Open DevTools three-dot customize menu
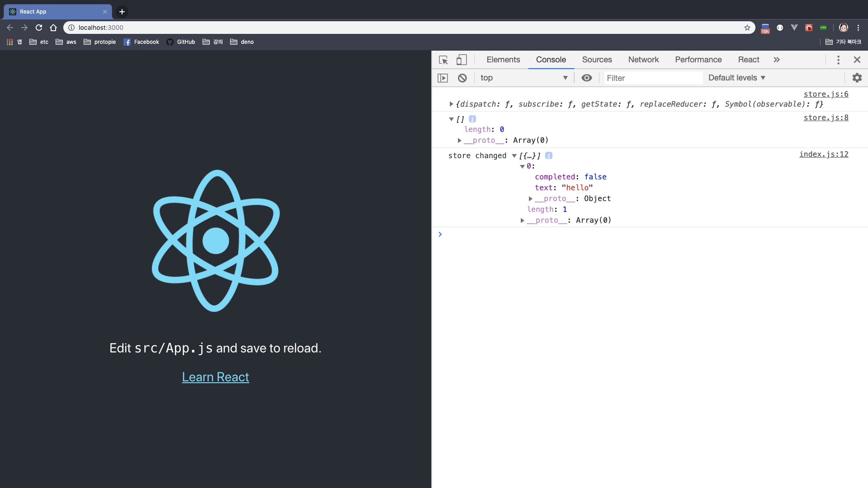The height and width of the screenshot is (488, 868). (x=838, y=60)
